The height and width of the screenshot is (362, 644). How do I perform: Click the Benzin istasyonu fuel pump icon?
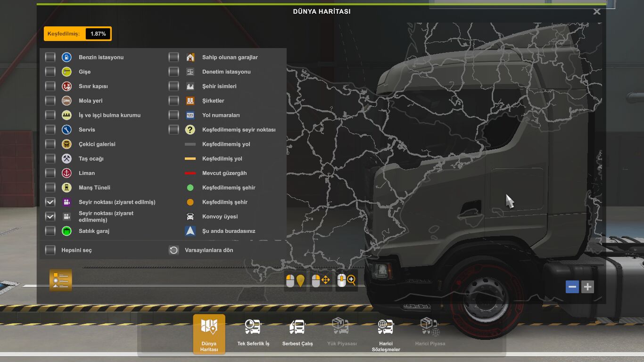coord(66,58)
